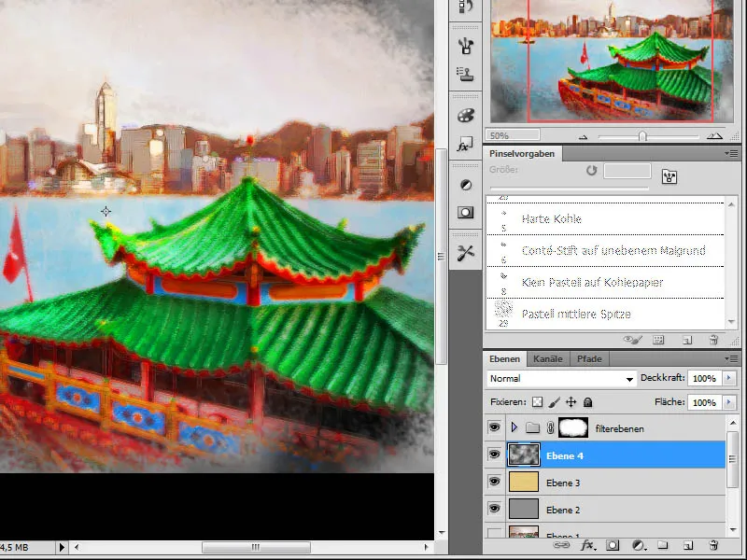
Task: Open the Color palette panel icon
Action: click(465, 116)
